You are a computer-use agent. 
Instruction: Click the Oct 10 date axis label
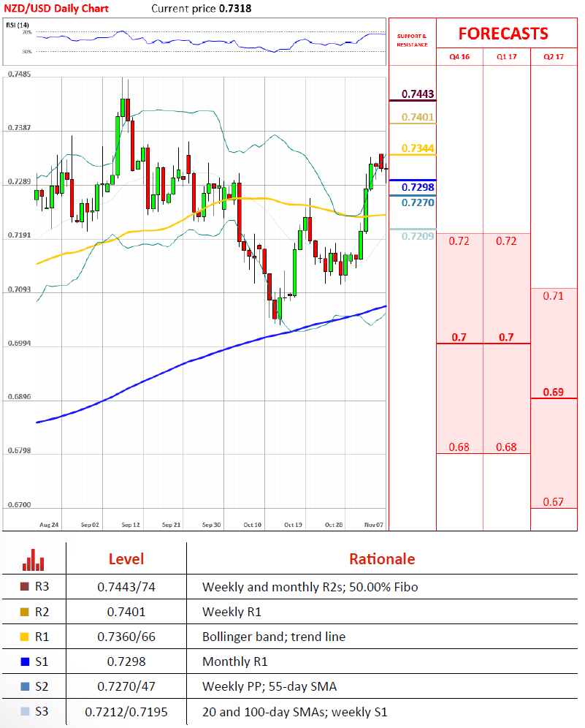253,525
